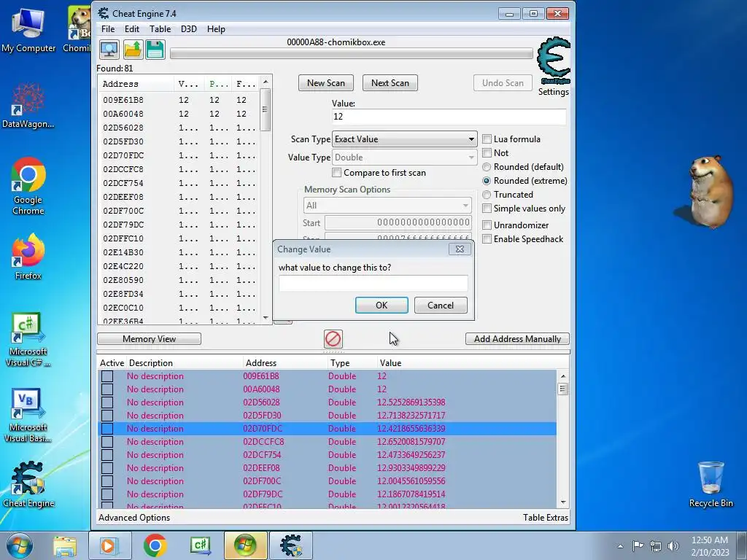Switch to Visual C# taskbar item

point(201,545)
